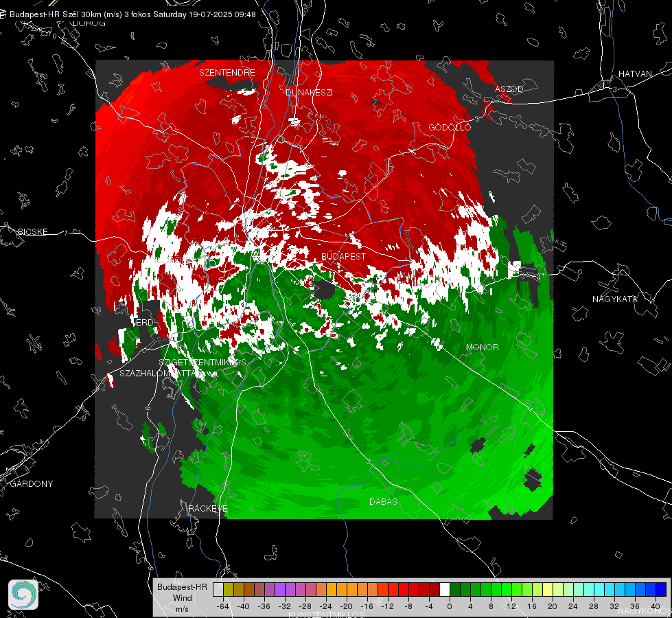Click the DABAS city label
The image size is (672, 618).
[383, 501]
